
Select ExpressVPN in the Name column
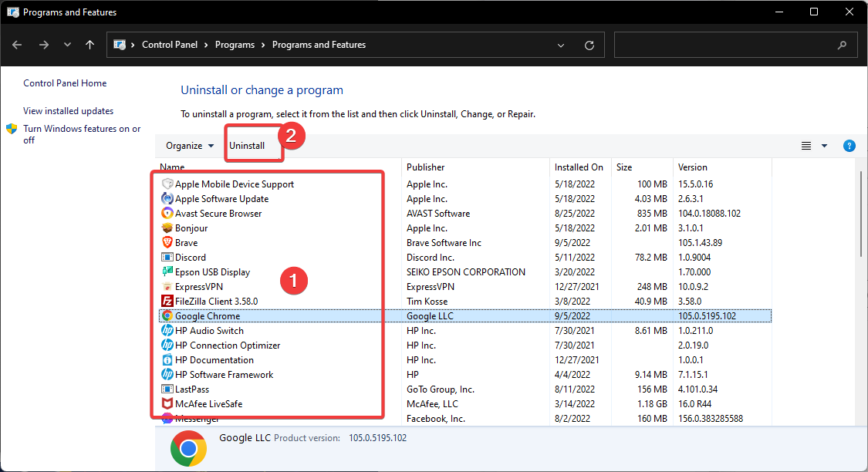tap(199, 287)
